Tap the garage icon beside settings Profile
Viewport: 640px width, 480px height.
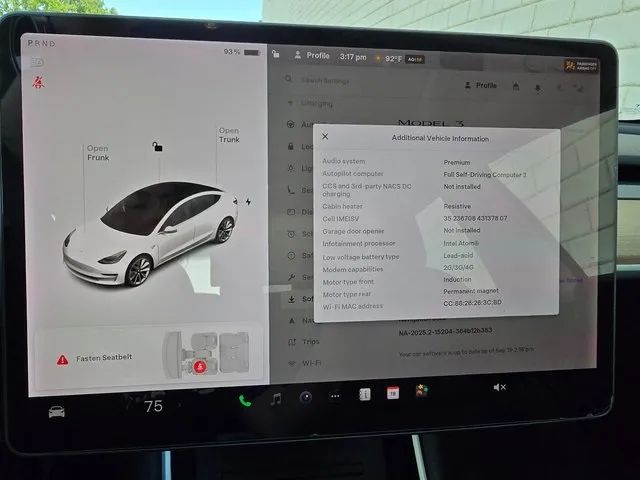(x=516, y=87)
